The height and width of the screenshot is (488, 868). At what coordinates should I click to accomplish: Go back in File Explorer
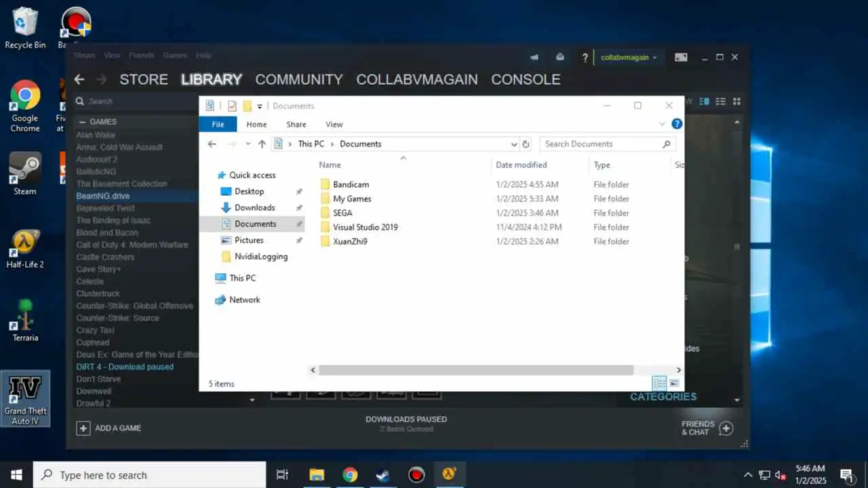(212, 144)
